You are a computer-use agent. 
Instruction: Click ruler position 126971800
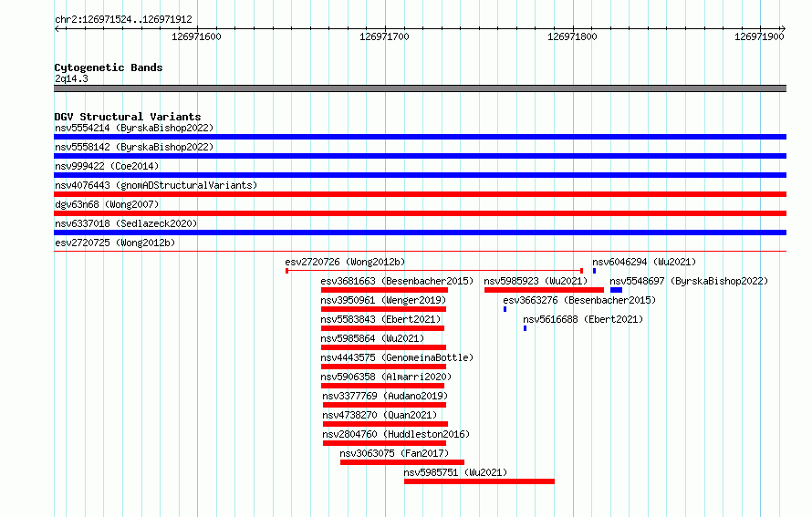(572, 36)
